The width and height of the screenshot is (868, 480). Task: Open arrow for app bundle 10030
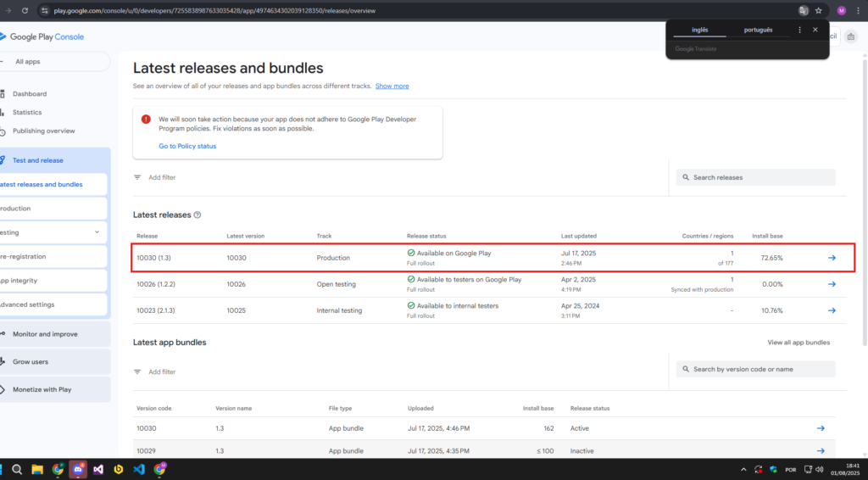[x=820, y=428]
